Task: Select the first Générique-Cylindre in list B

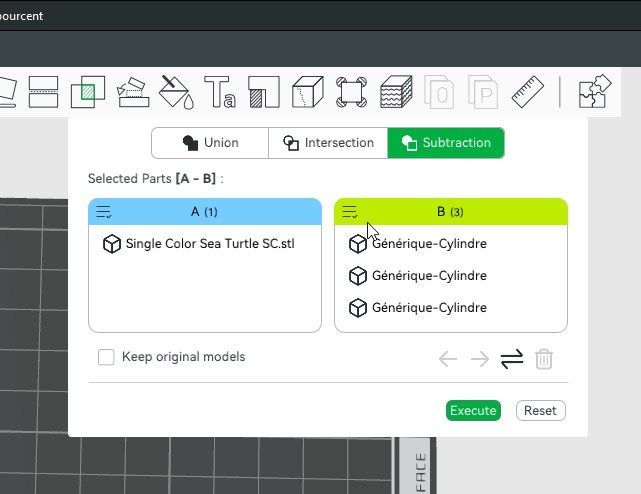Action: point(418,244)
